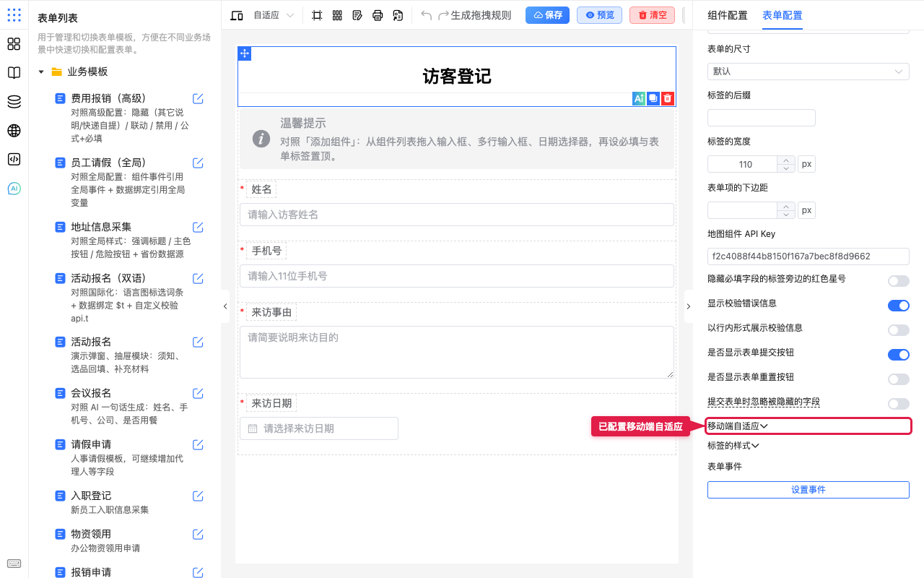
Task: Click the globe icon in left rail
Action: point(14,131)
